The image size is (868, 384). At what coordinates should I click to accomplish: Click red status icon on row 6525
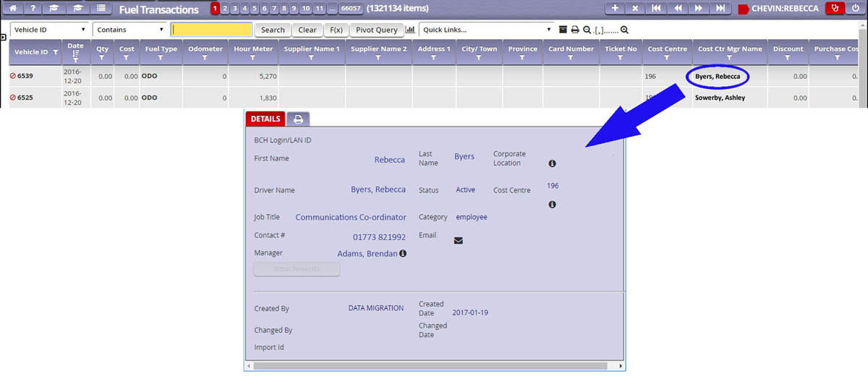12,98
